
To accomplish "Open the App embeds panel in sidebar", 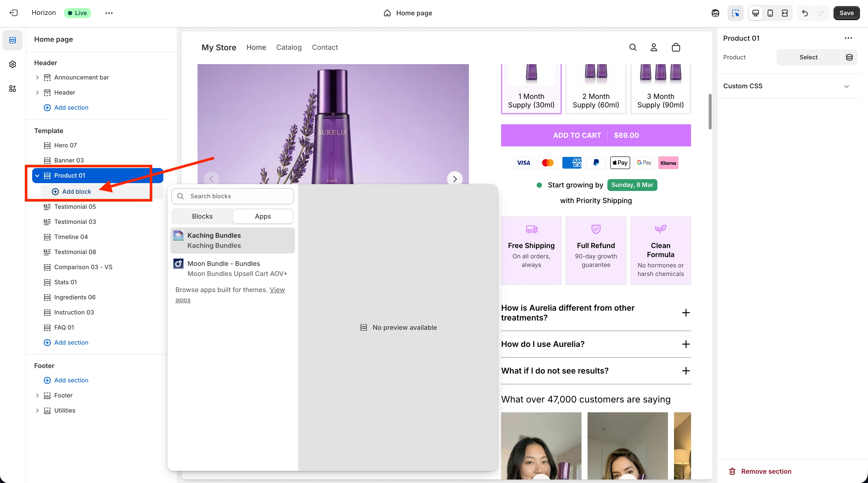I will coord(13,89).
